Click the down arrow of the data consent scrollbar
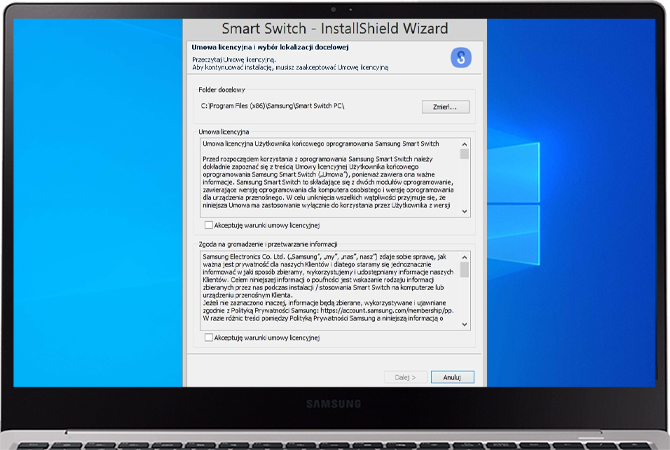The image size is (670, 450). coord(464,325)
